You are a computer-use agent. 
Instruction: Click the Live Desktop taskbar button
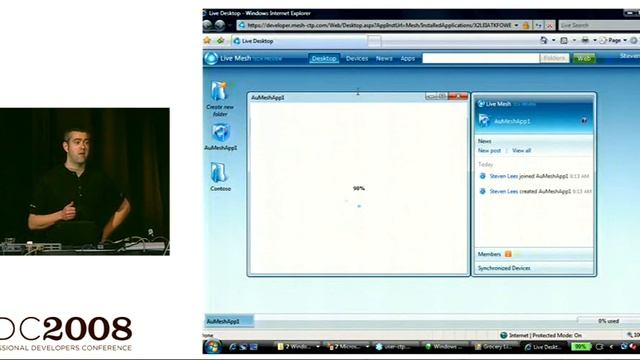544,347
